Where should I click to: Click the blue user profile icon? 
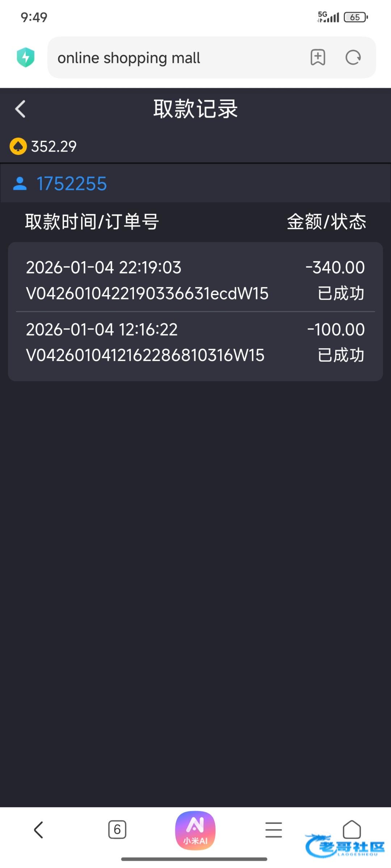coord(20,184)
